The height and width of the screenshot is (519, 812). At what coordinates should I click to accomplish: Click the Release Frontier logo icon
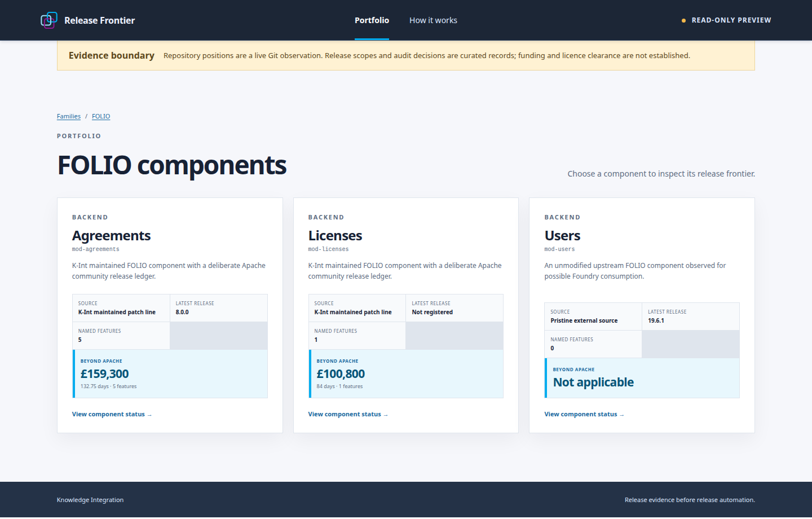point(49,20)
